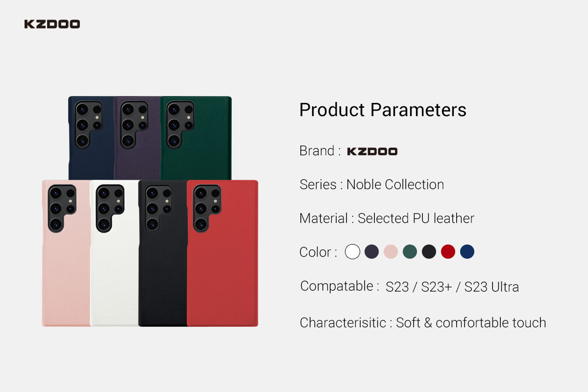
Task: Select the dark purple color swatch
Action: click(x=371, y=252)
